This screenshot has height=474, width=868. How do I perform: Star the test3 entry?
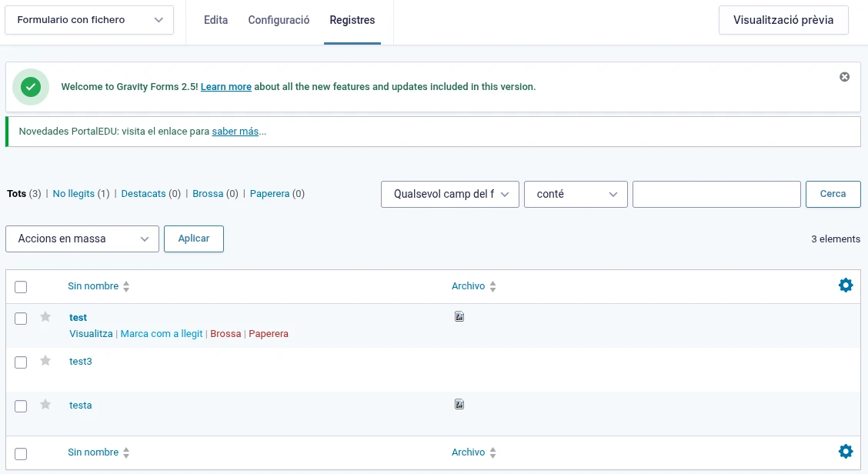tap(45, 361)
